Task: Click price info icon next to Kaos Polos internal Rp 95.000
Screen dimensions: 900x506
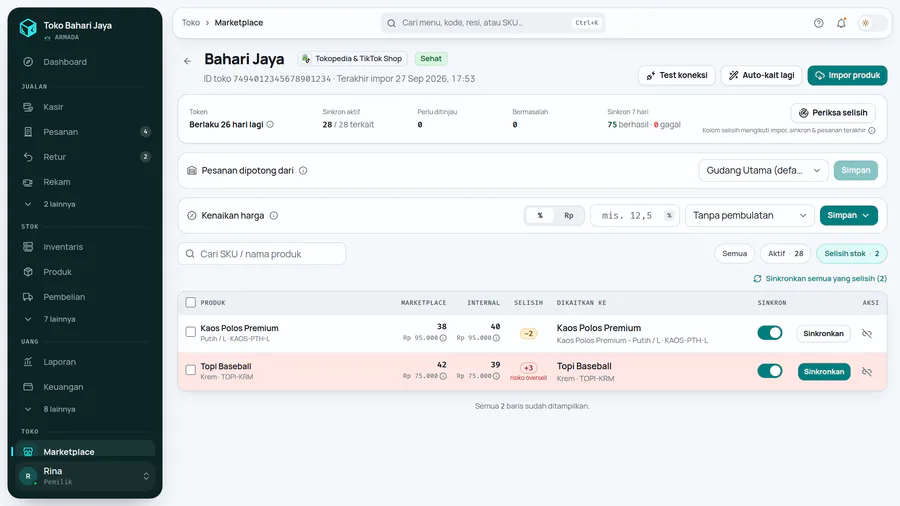Action: pos(496,338)
